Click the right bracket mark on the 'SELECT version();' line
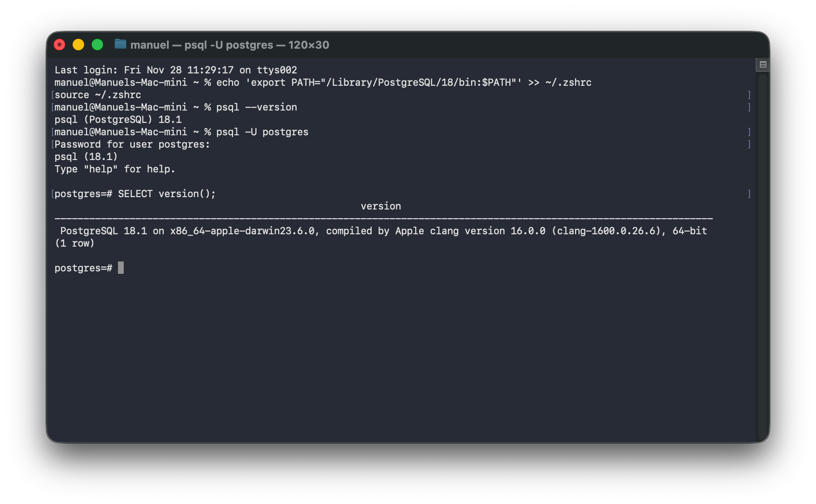816x504 pixels. coord(749,194)
